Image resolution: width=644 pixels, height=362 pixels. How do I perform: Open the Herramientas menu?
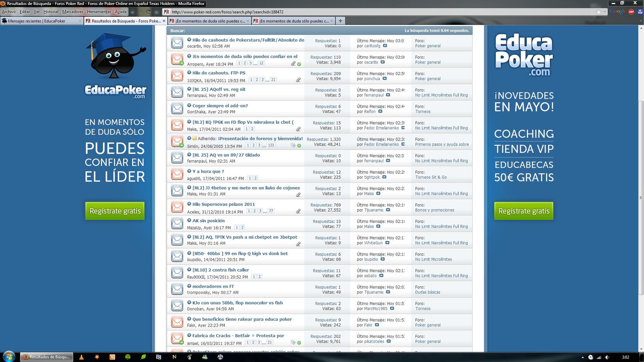pyautogui.click(x=99, y=12)
